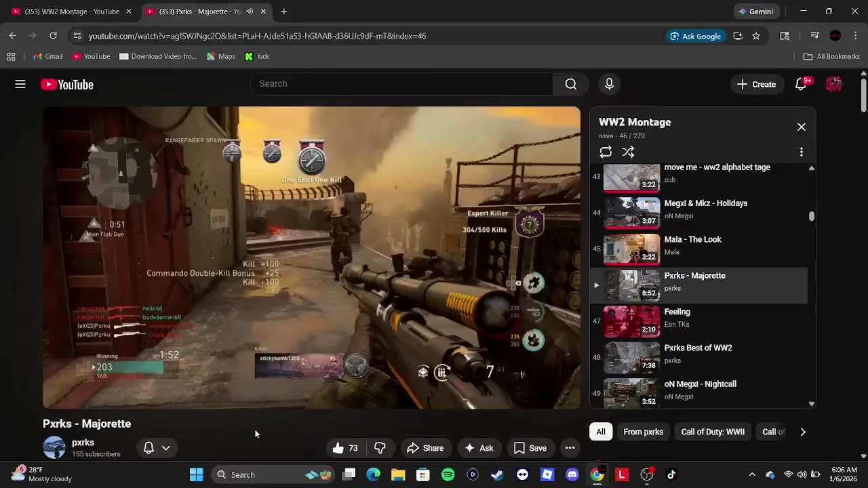The height and width of the screenshot is (488, 868).
Task: Open Chrome three-dot menu
Action: point(856,36)
